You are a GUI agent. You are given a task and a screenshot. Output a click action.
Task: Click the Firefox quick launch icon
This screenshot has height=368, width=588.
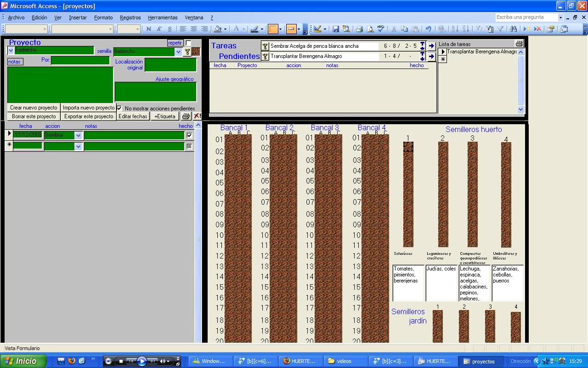(x=72, y=361)
